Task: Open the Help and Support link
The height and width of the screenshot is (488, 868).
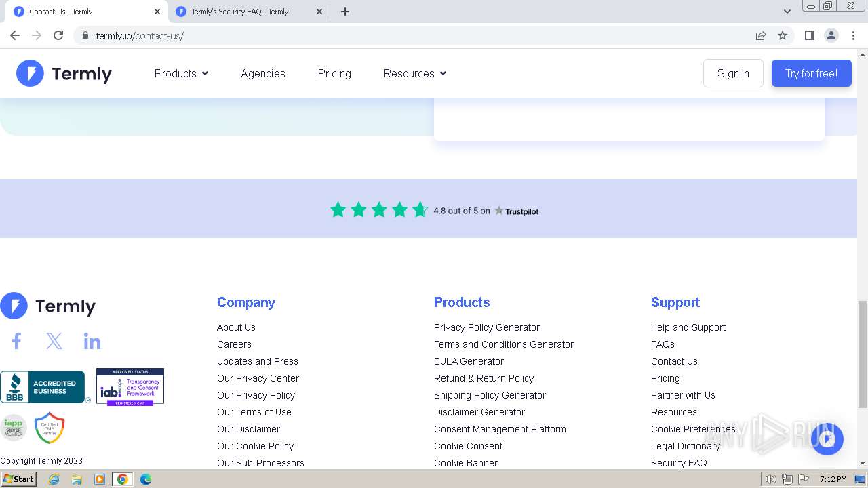Action: point(688,327)
